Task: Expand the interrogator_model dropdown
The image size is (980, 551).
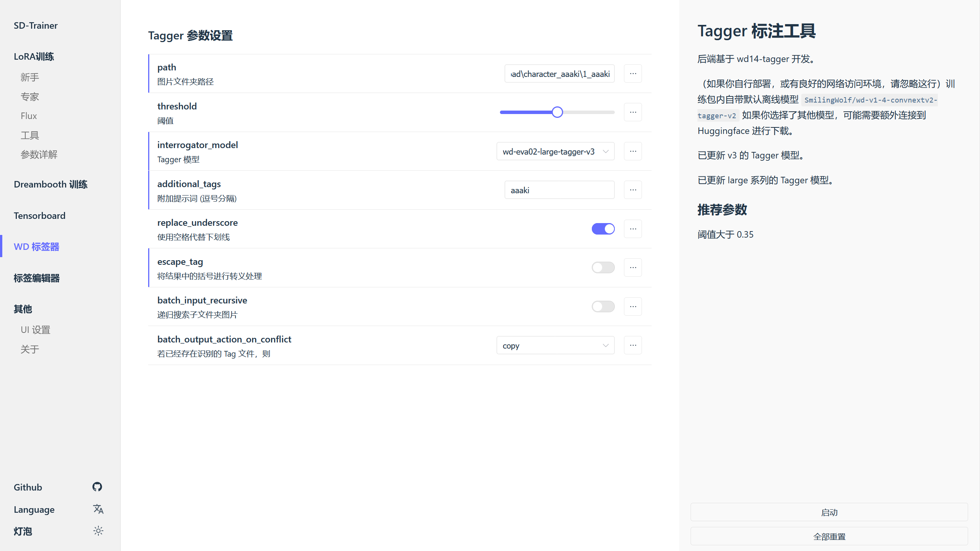Action: pyautogui.click(x=555, y=152)
